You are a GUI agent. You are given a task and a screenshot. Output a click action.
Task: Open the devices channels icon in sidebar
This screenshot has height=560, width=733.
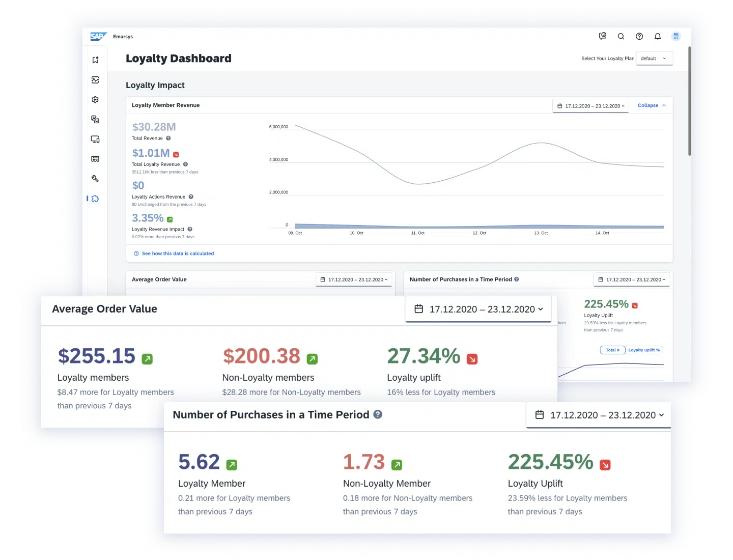click(x=95, y=139)
